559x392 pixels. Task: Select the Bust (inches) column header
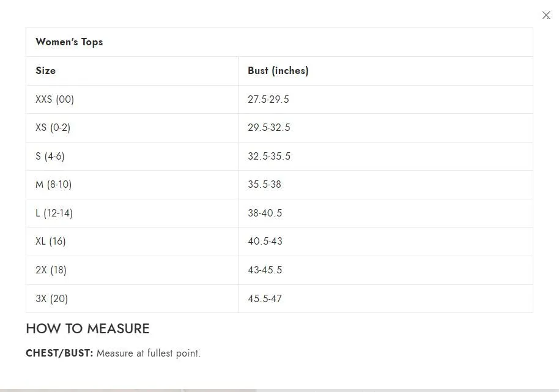coord(278,71)
